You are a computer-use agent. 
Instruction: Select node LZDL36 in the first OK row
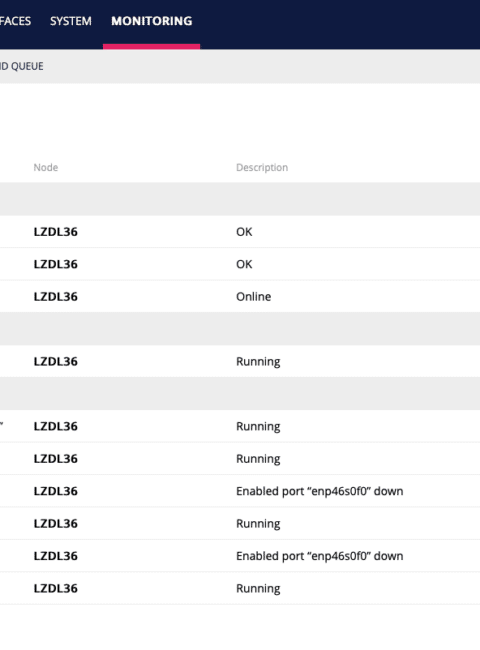tap(56, 232)
